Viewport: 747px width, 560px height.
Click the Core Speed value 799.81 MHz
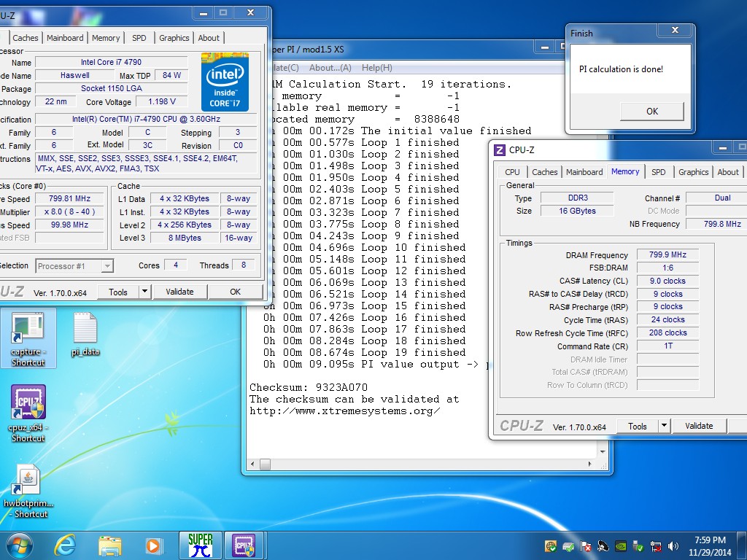coord(69,198)
